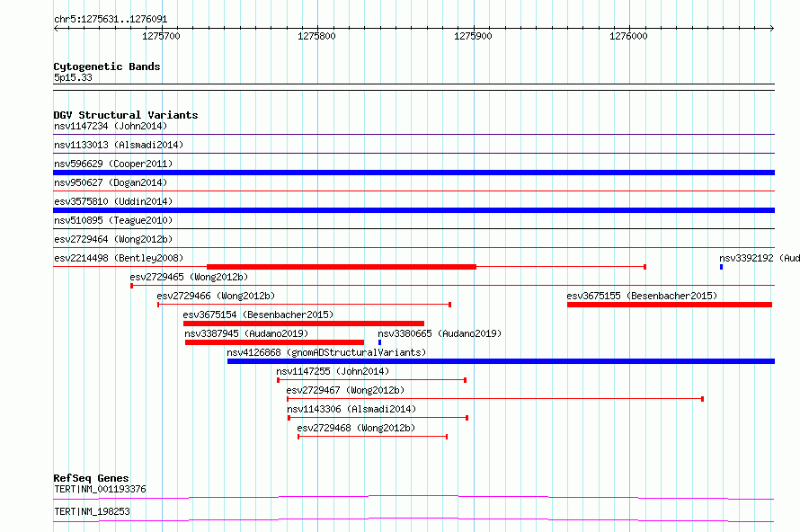Image resolution: width=800 pixels, height=532 pixels.
Task: Click the right arrow on the ruler
Action: (x=772, y=29)
